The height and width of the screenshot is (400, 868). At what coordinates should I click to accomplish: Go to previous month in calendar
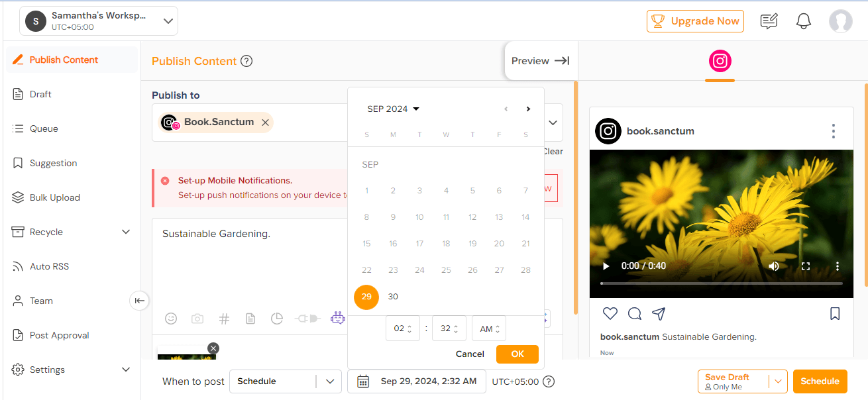pyautogui.click(x=506, y=109)
